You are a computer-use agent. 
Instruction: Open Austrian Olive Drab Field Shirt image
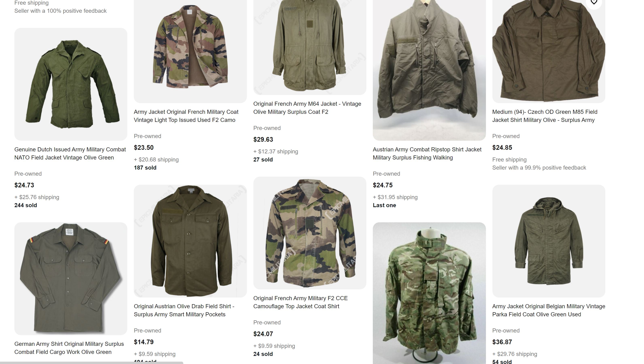(190, 241)
